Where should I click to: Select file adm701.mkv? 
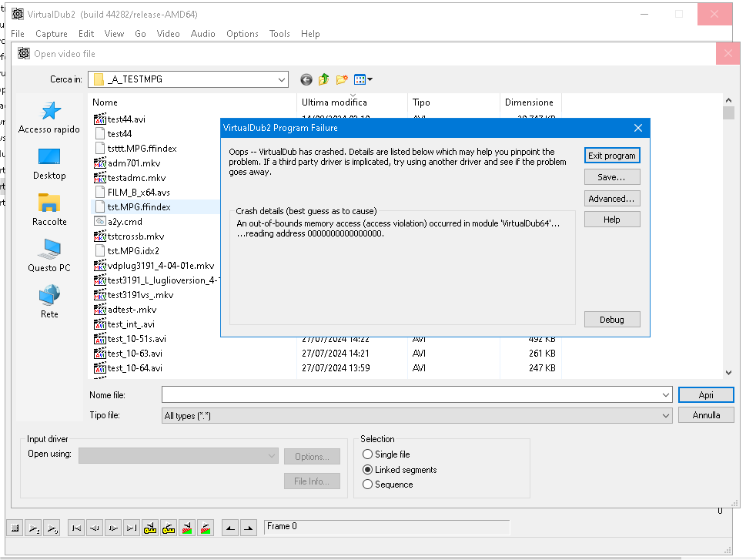127,163
